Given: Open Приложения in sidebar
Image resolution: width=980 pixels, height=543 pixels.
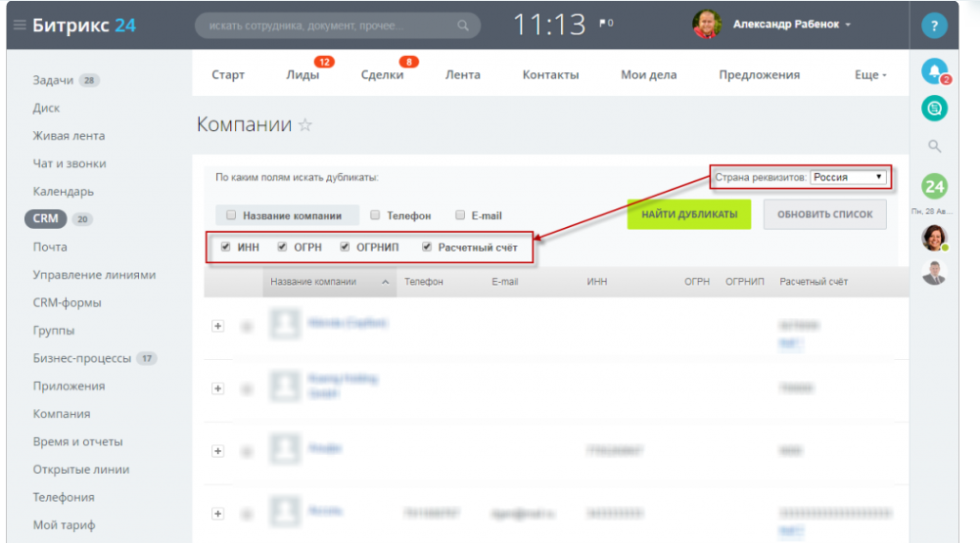Looking at the screenshot, I should tap(69, 386).
